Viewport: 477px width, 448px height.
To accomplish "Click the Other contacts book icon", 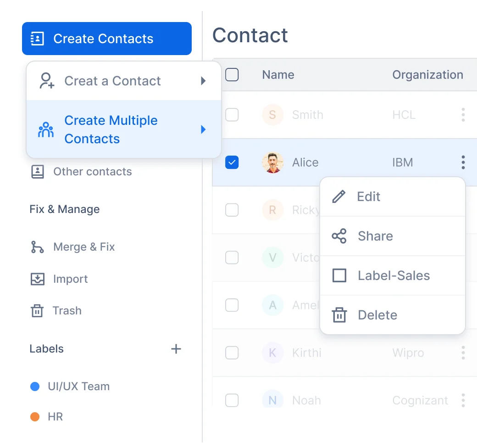I will coord(37,172).
